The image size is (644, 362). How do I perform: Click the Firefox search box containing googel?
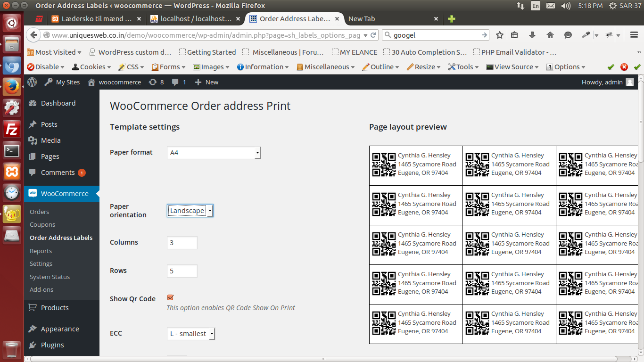(x=436, y=35)
